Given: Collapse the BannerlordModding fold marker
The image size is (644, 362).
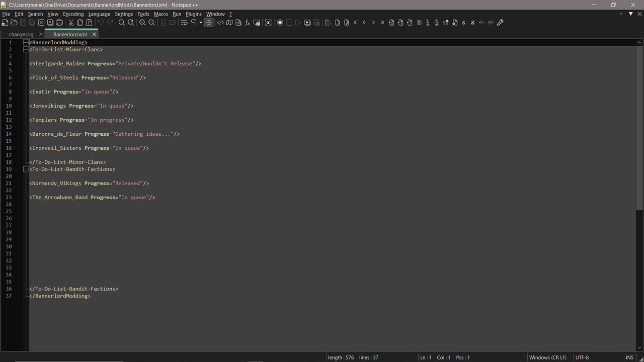Looking at the screenshot, I should (26, 43).
